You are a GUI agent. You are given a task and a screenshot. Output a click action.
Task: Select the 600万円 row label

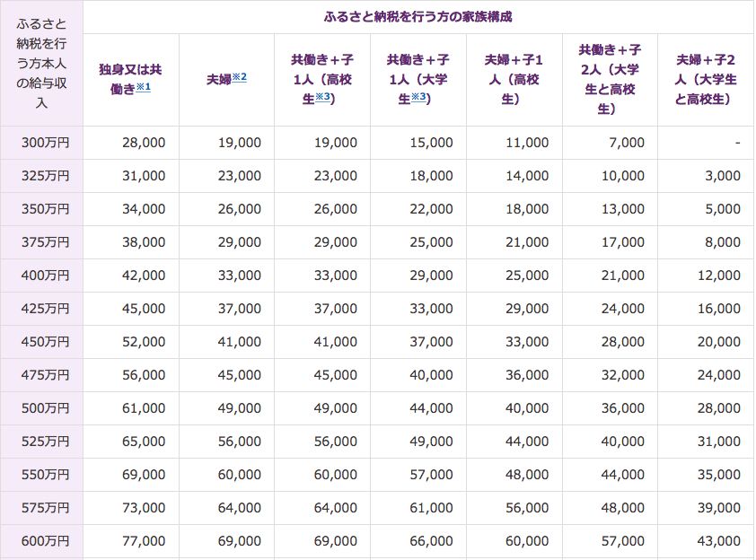(45, 541)
